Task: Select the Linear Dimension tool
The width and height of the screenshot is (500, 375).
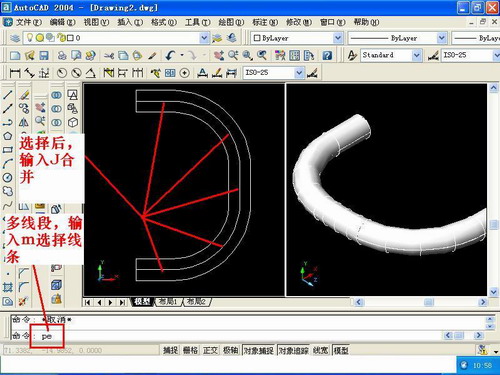Action: pyautogui.click(x=15, y=73)
